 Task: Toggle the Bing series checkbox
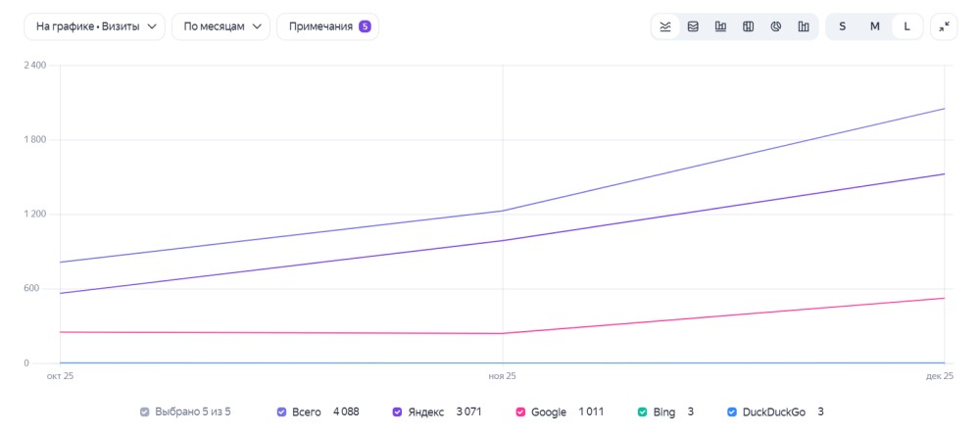642,411
